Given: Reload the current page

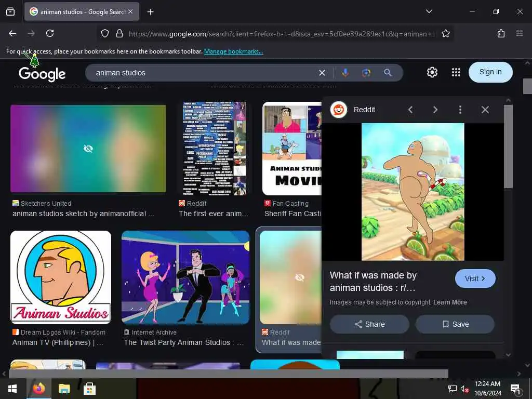Looking at the screenshot, I should pos(50,33).
